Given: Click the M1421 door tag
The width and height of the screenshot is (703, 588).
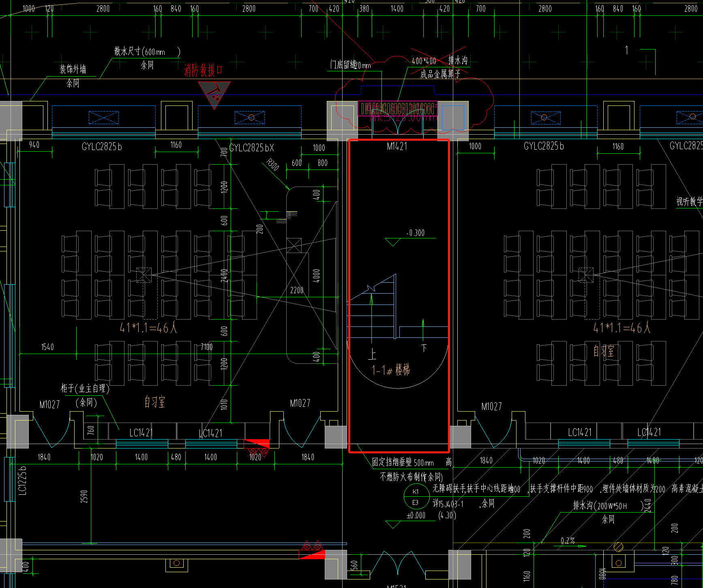Looking at the screenshot, I should pyautogui.click(x=397, y=146).
